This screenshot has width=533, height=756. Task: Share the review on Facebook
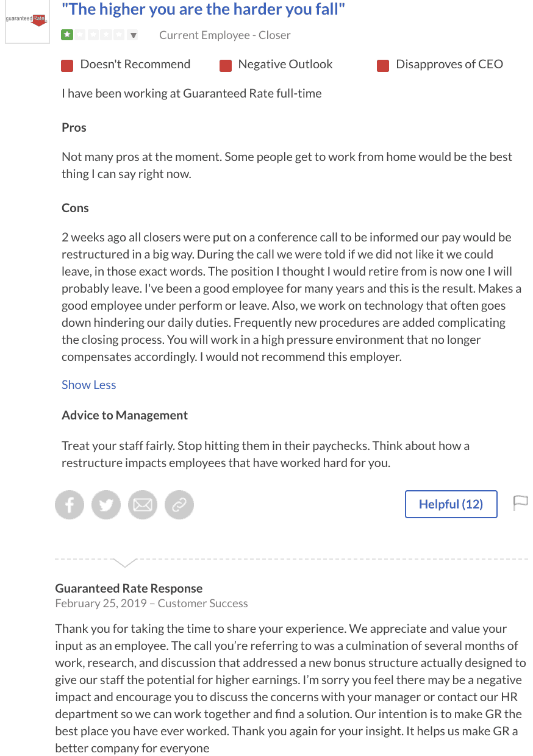(x=69, y=504)
